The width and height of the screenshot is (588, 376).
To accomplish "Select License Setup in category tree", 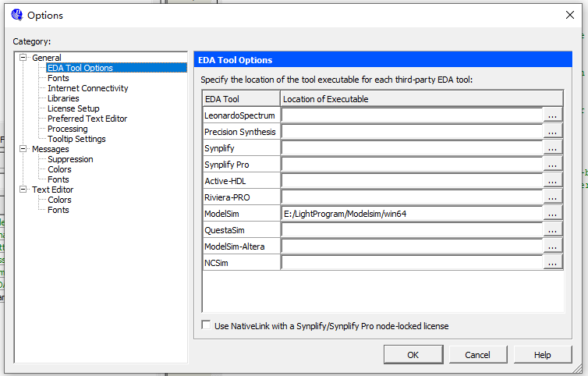I will (73, 108).
